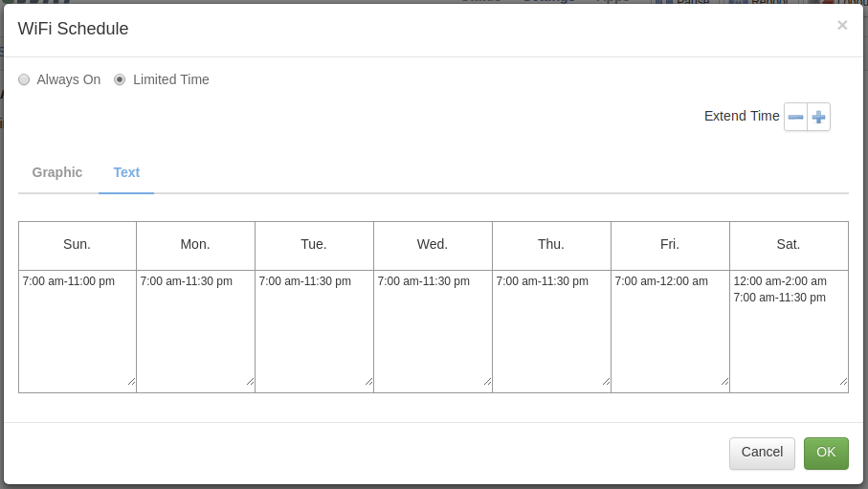Select the Always On radio button
The height and width of the screenshot is (489, 868).
coord(24,80)
